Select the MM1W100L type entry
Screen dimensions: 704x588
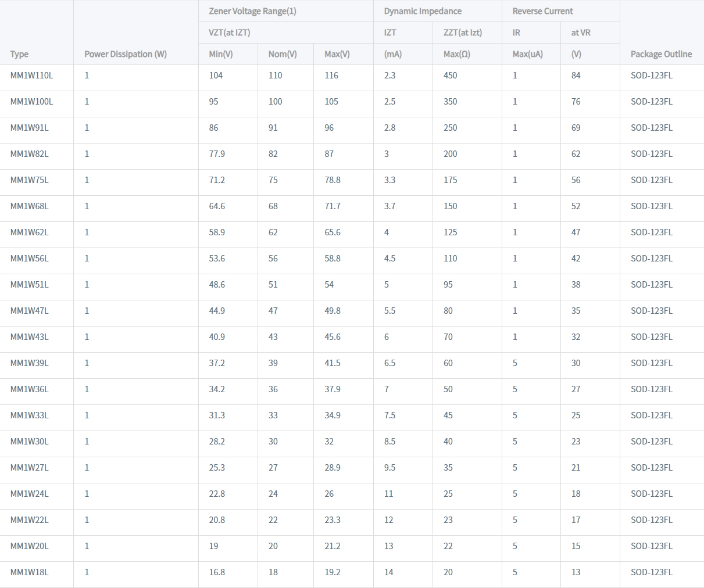[31, 102]
